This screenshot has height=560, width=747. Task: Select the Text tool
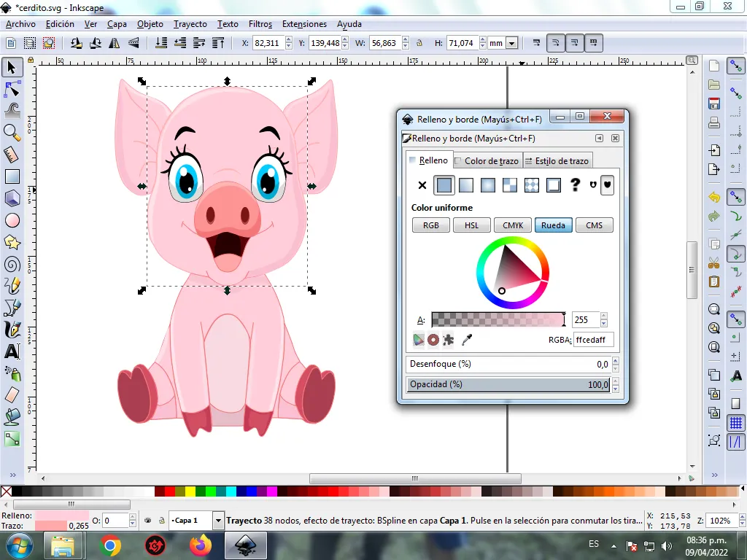click(12, 351)
